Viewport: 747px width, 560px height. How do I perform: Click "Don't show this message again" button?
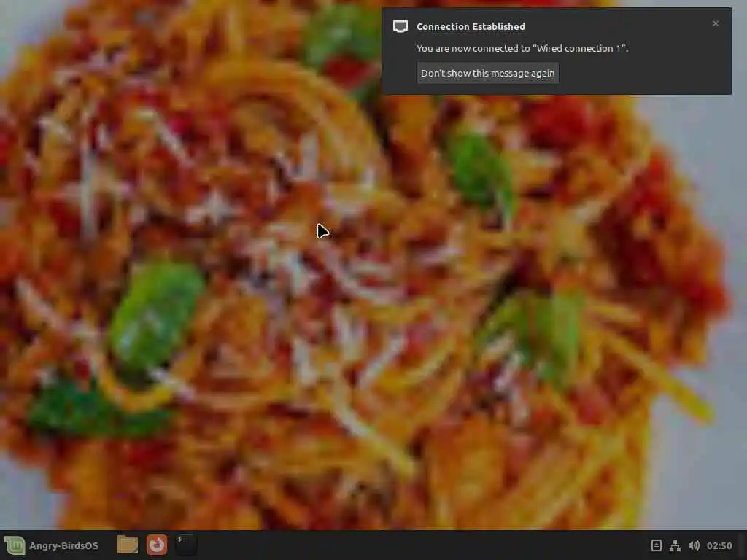tap(487, 73)
